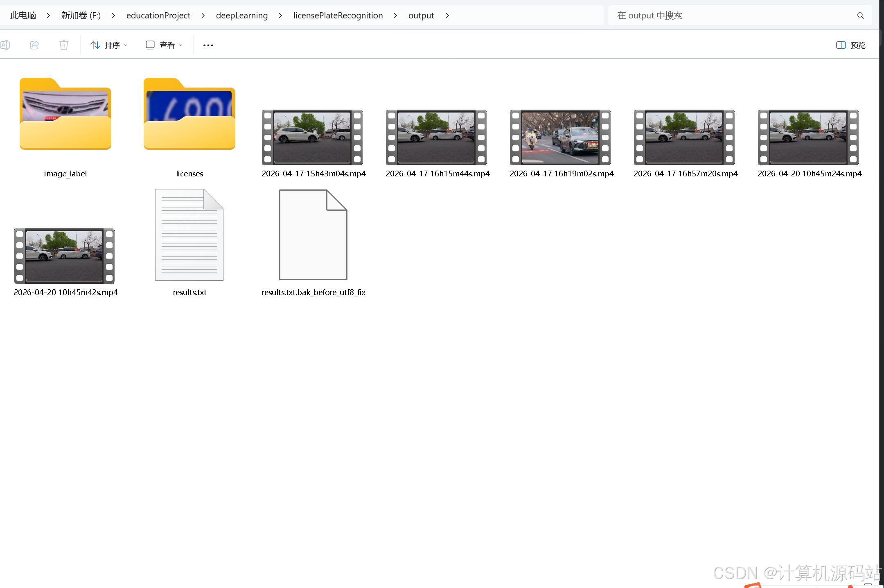Viewport: 884px width, 588px height.
Task: Open the image_label folder
Action: click(x=65, y=115)
